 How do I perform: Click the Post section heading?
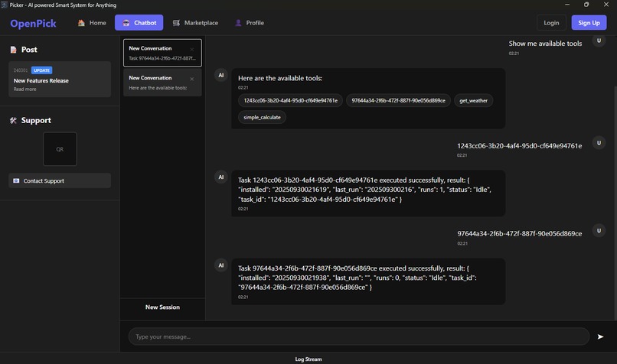pos(29,50)
